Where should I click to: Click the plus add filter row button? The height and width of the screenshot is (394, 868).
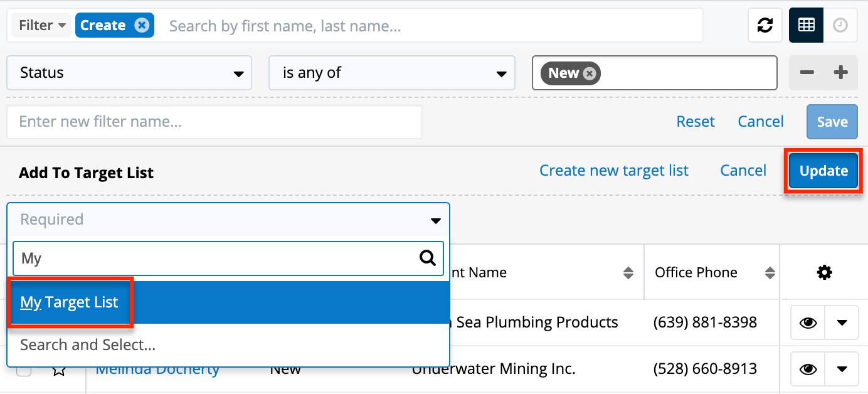coord(840,73)
